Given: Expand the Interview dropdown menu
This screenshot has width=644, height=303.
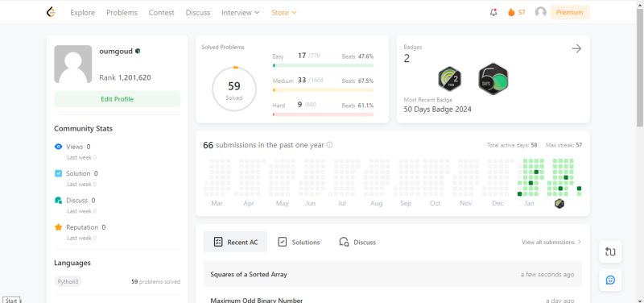Looking at the screenshot, I should click(240, 12).
